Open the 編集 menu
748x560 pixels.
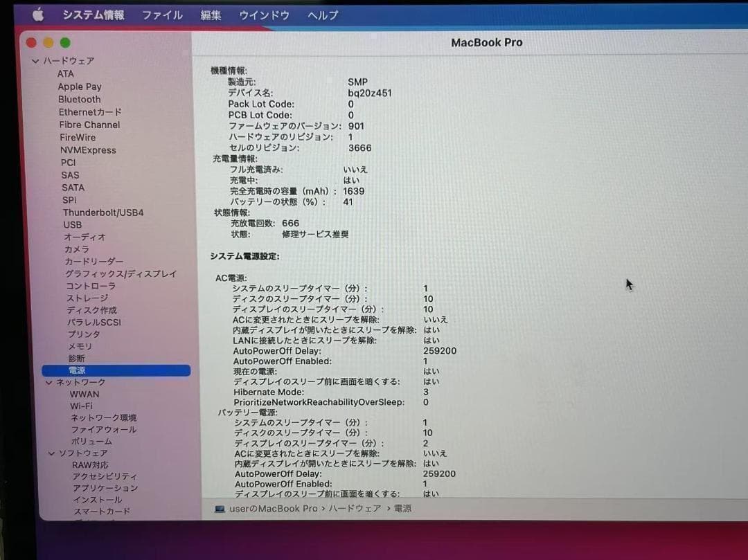click(211, 15)
